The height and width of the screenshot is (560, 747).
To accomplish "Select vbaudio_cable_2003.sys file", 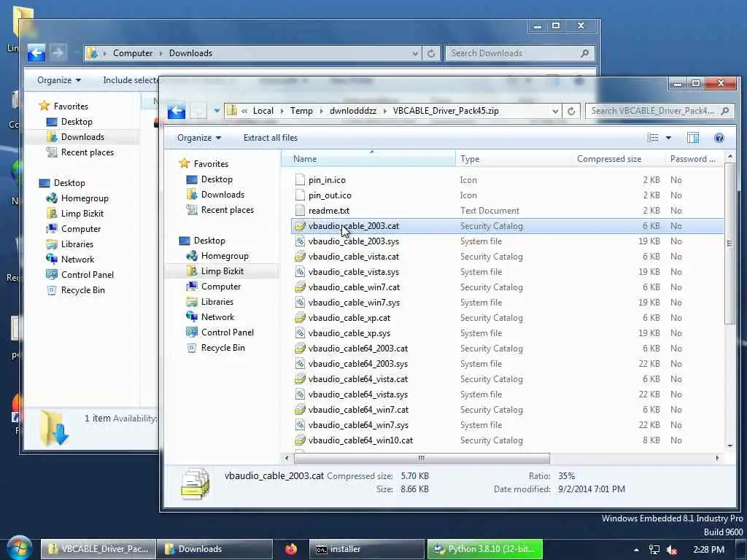I will click(506, 241).
